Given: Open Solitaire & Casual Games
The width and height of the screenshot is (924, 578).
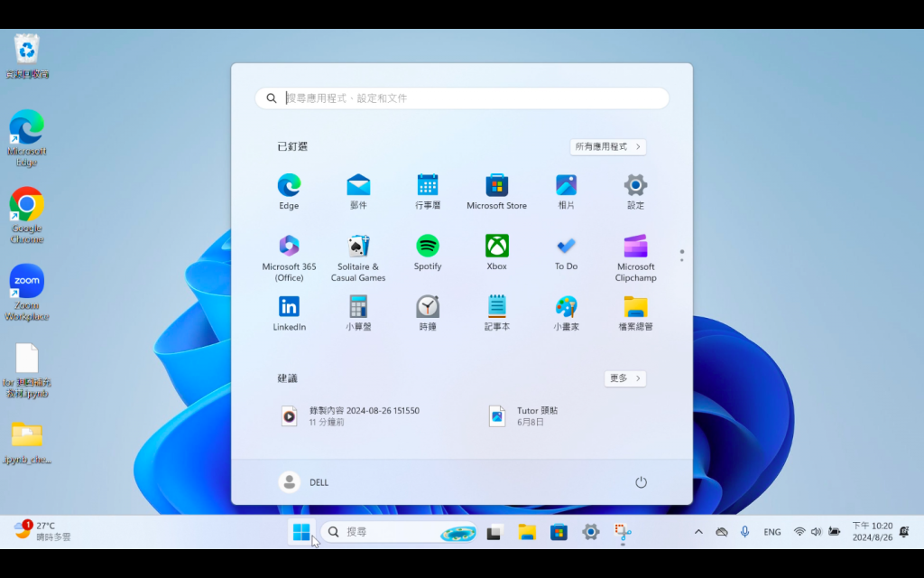Looking at the screenshot, I should tap(358, 258).
